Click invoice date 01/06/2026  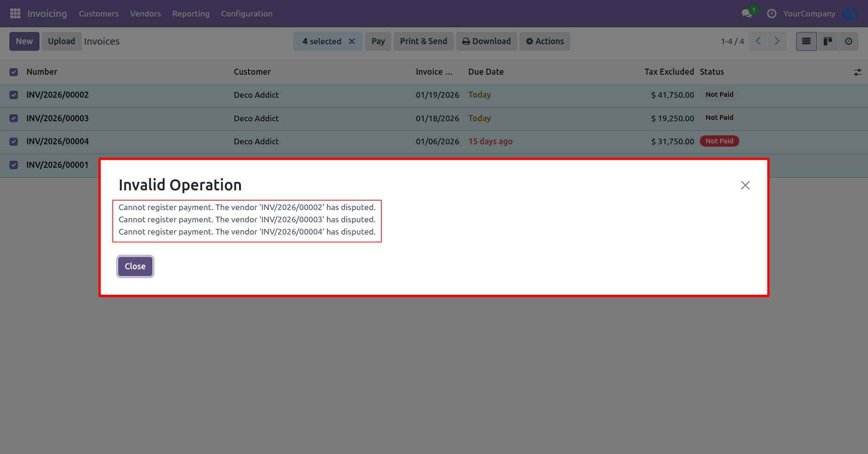point(437,141)
